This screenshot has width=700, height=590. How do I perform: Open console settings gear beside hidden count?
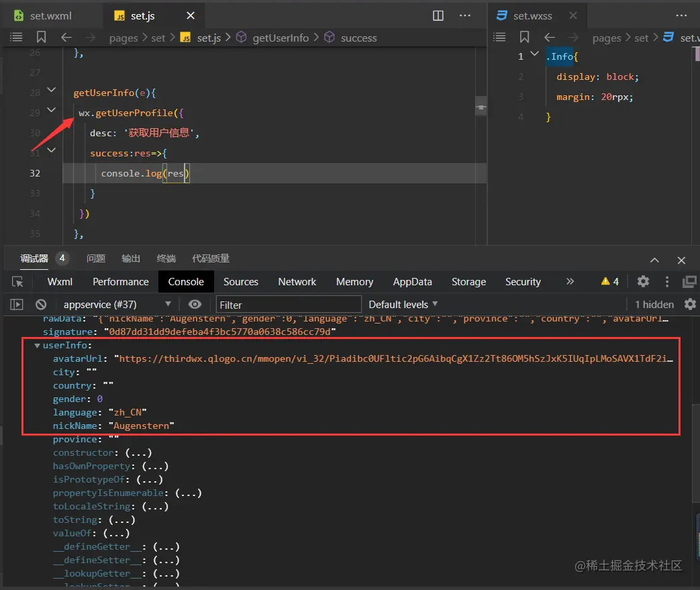[x=690, y=305]
